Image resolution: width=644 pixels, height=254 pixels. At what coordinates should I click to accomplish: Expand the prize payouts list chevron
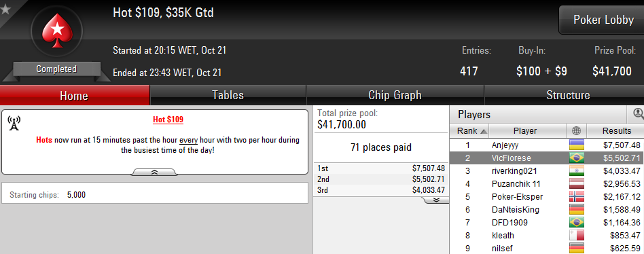pos(435,200)
